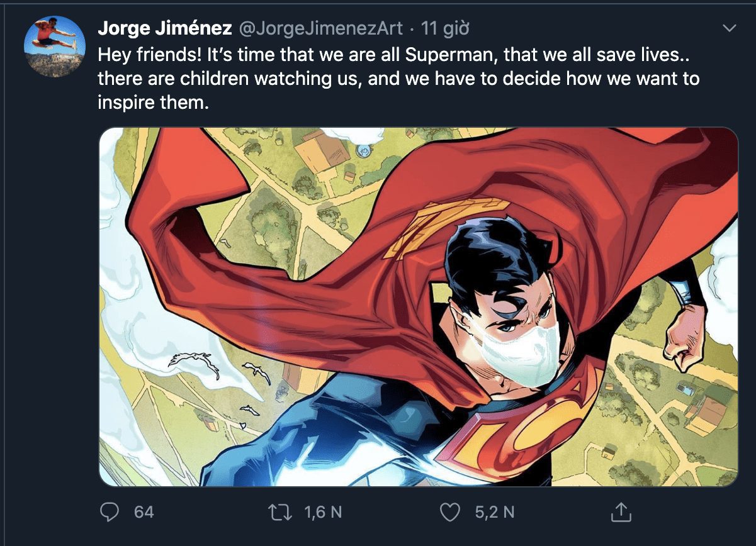Open the 11 giờ timestamp link
756x546 pixels.
click(x=446, y=28)
